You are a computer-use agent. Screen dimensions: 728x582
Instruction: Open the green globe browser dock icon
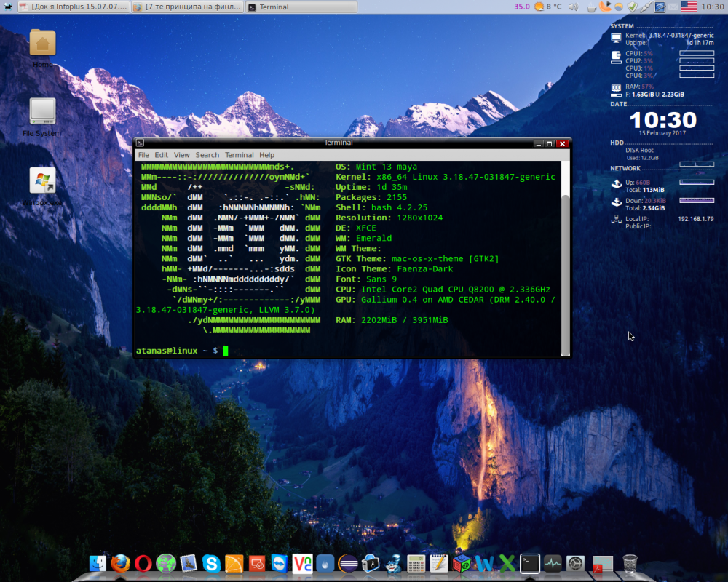[166, 563]
